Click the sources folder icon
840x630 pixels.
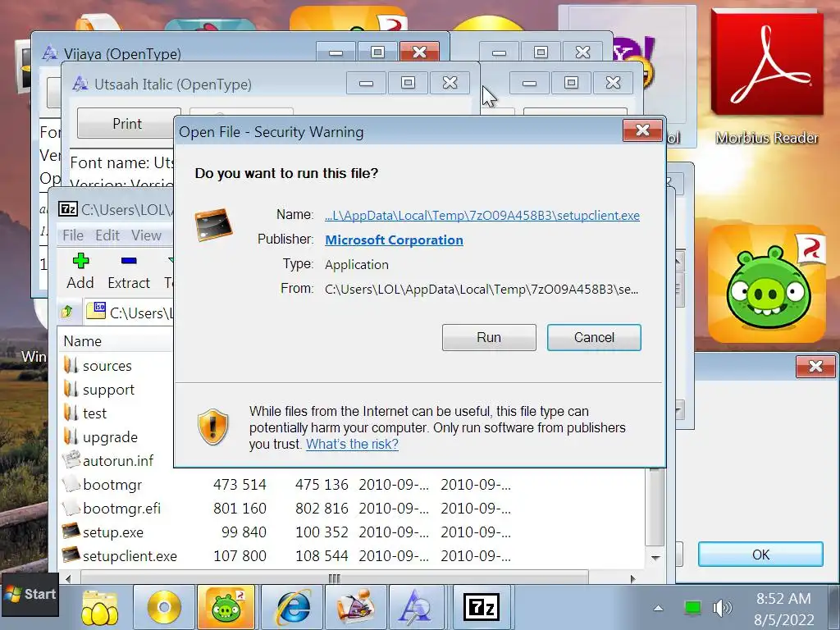tap(71, 365)
